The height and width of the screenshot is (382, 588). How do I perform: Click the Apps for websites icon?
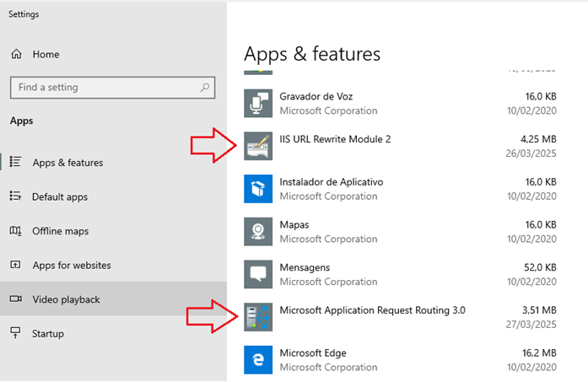(15, 265)
